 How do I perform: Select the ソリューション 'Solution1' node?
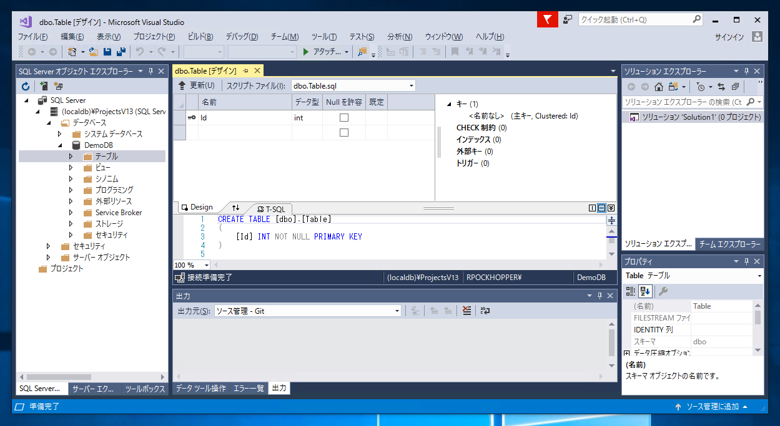click(x=694, y=117)
